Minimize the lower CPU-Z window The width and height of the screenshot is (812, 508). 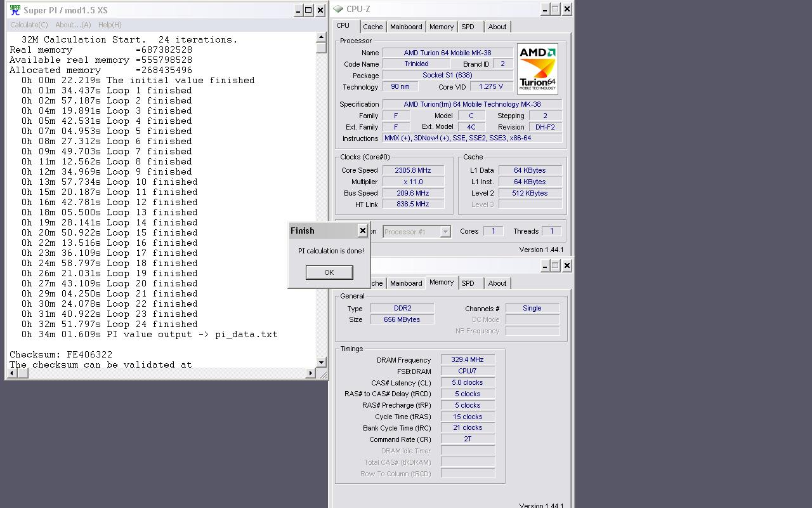(545, 265)
